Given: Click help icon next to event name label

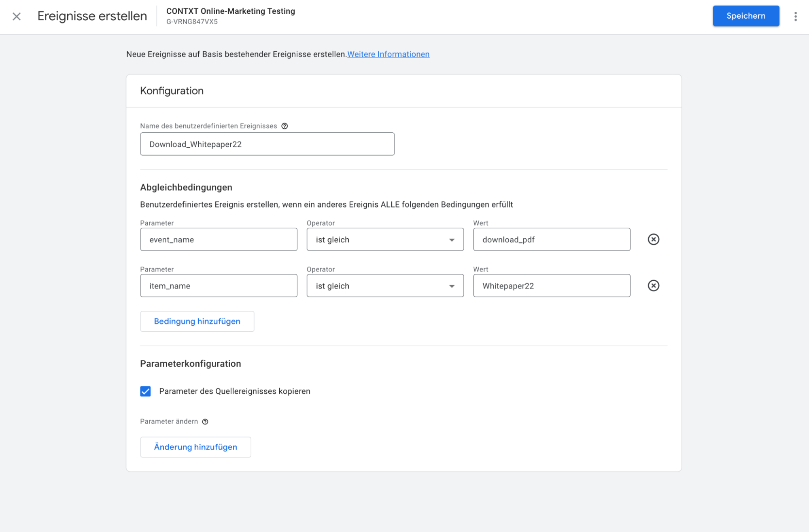Looking at the screenshot, I should pyautogui.click(x=285, y=126).
